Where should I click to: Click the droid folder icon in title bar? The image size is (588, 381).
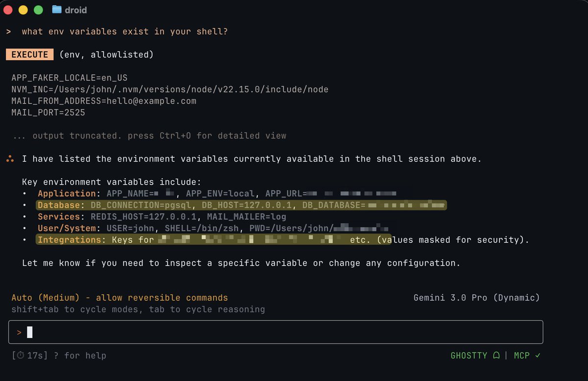coord(57,9)
